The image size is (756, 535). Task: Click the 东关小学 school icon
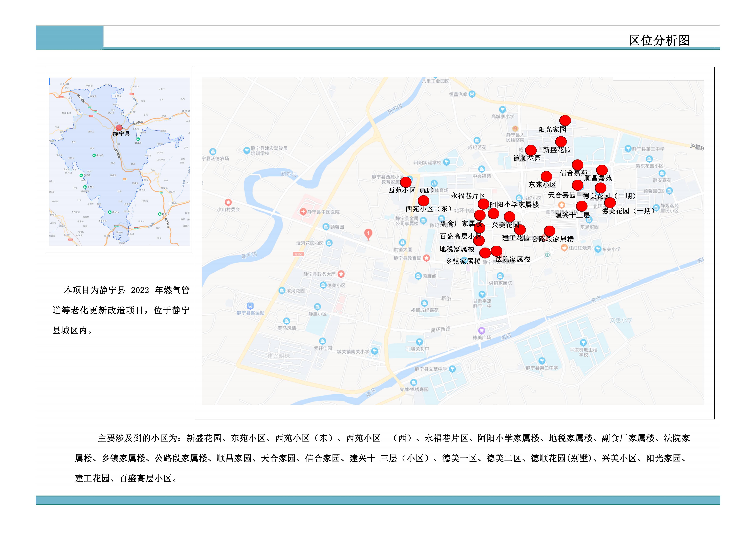click(x=598, y=249)
